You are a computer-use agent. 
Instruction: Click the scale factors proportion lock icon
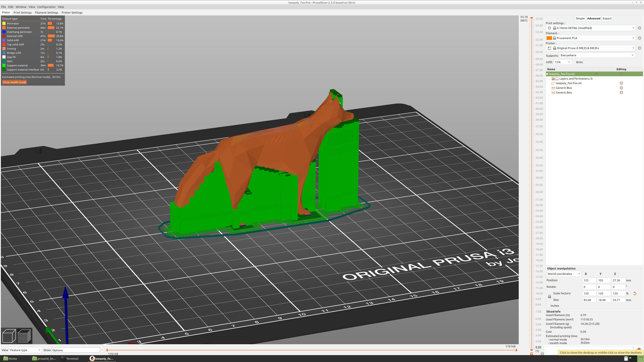pyautogui.click(x=550, y=296)
